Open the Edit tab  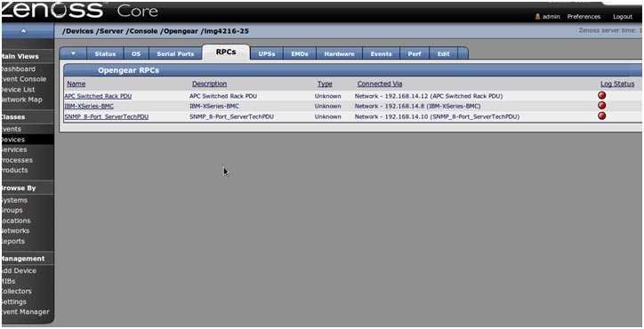coord(443,54)
